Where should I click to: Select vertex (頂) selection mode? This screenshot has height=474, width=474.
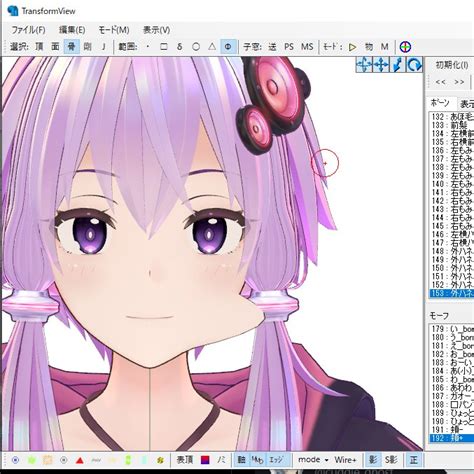39,47
